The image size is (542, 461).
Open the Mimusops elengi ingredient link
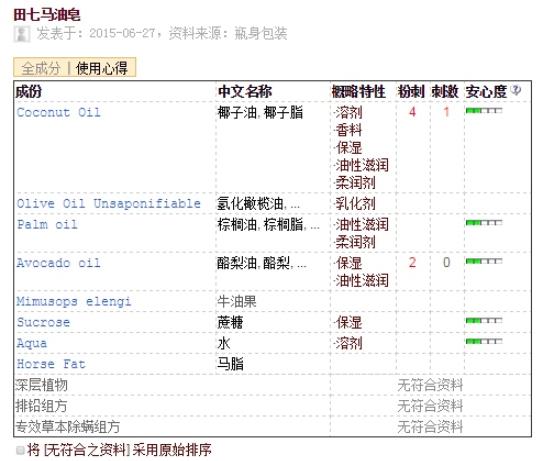click(74, 302)
